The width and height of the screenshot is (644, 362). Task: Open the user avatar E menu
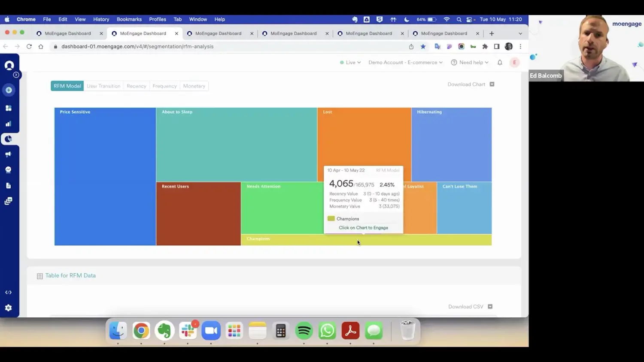514,62
